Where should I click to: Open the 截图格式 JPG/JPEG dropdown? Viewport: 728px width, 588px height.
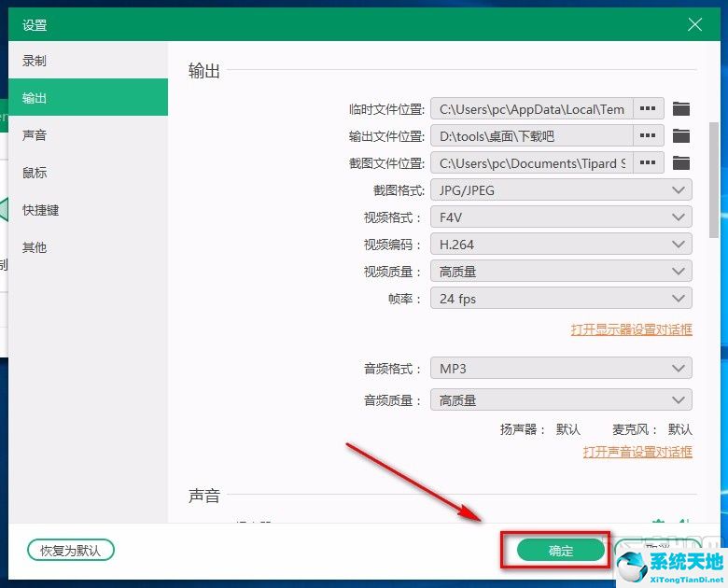click(561, 190)
